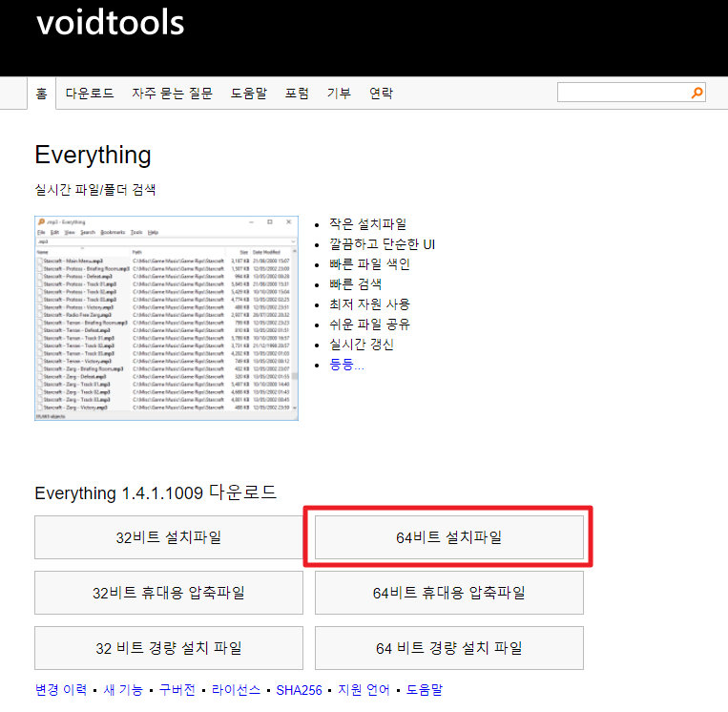Click the orange search magnifier icon

tap(697, 93)
